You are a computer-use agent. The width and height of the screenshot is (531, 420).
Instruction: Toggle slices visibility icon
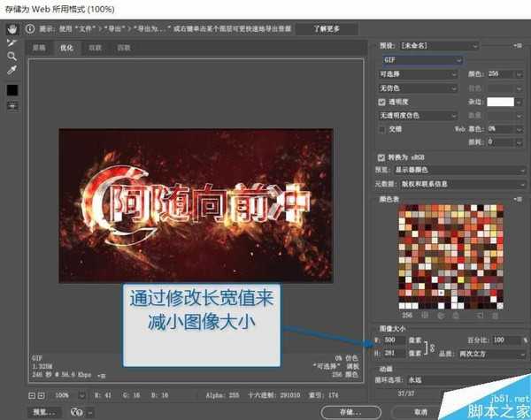[x=12, y=106]
